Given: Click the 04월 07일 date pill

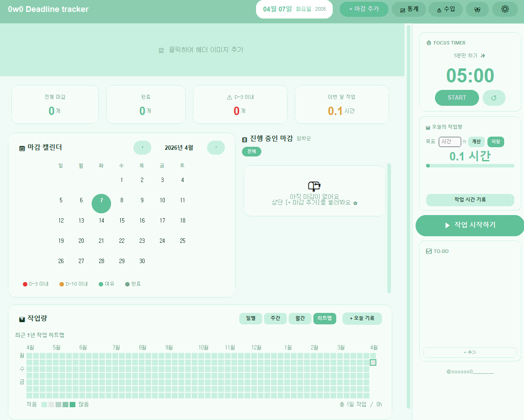Looking at the screenshot, I should (294, 9).
